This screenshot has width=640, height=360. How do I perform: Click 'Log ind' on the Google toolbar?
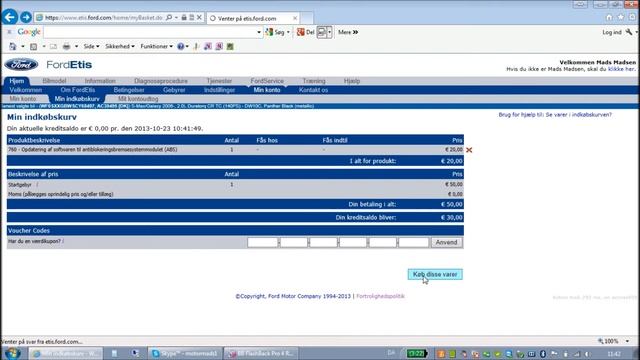pyautogui.click(x=611, y=32)
